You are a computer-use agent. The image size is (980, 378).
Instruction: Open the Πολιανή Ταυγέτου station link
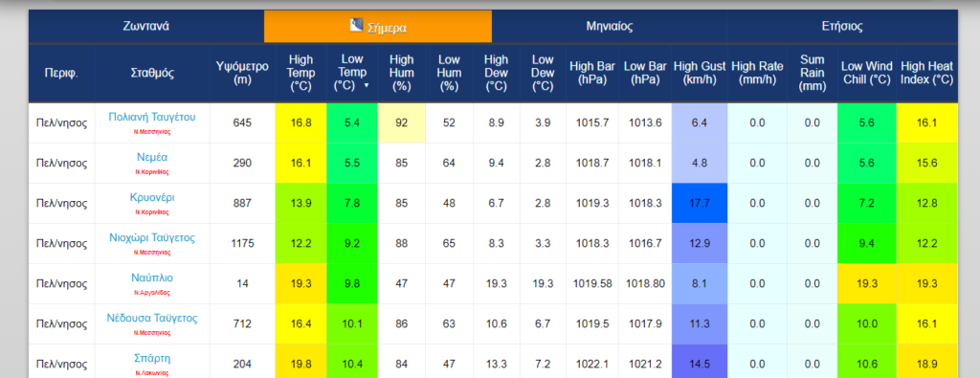(152, 117)
